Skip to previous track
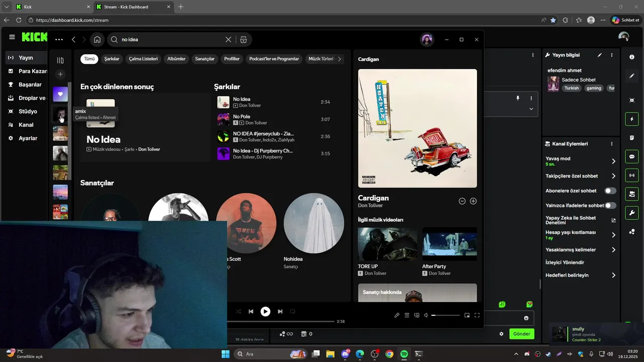Screen dimensions: 644x362 (x=251, y=312)
